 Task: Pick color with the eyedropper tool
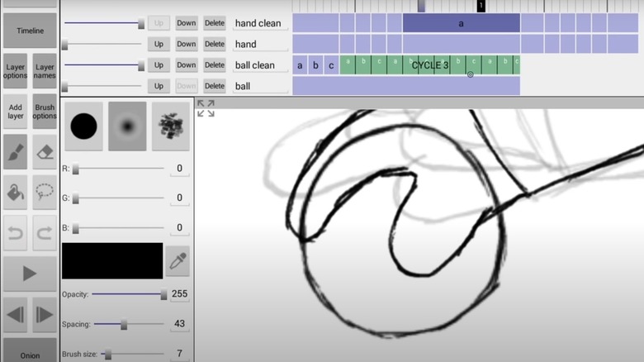pos(178,261)
